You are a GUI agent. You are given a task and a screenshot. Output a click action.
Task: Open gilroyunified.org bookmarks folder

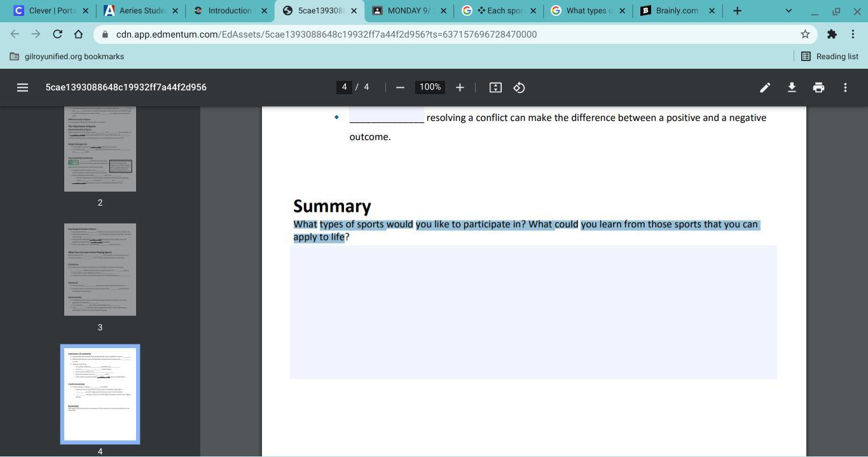67,57
